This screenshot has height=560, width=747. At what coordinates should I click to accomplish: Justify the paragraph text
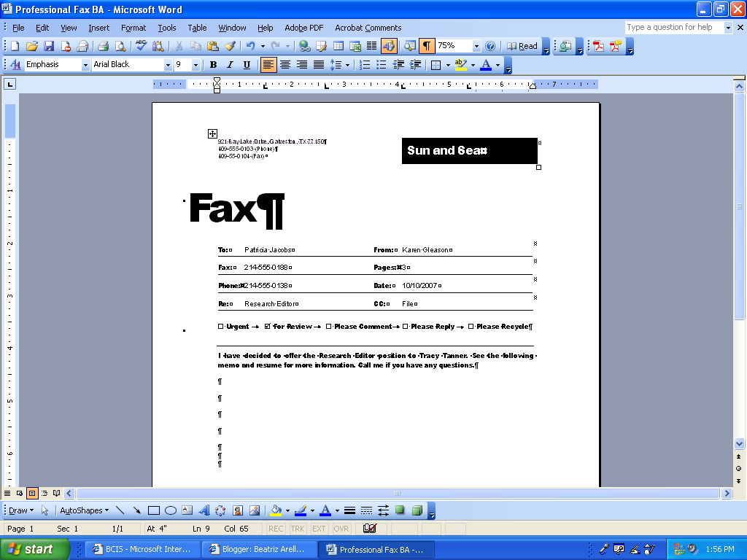pos(319,65)
